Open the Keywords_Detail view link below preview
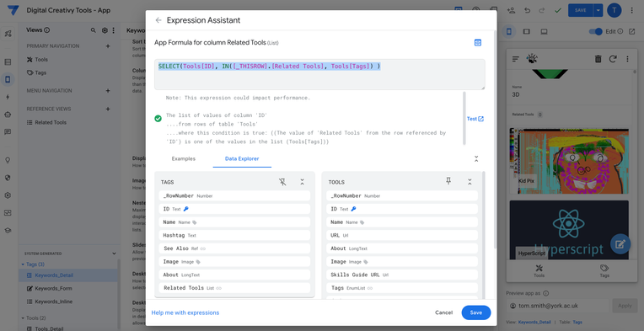This screenshot has width=644, height=331. pyautogui.click(x=534, y=323)
